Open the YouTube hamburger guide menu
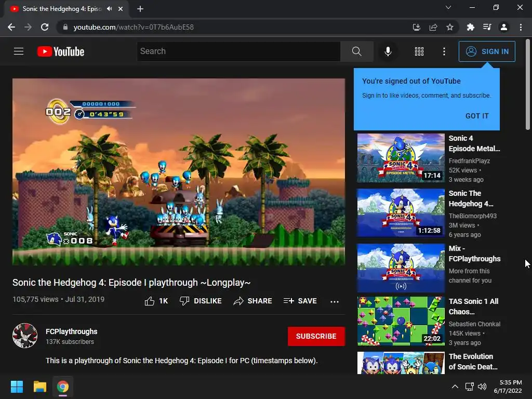This screenshot has width=532, height=399. tap(19, 51)
